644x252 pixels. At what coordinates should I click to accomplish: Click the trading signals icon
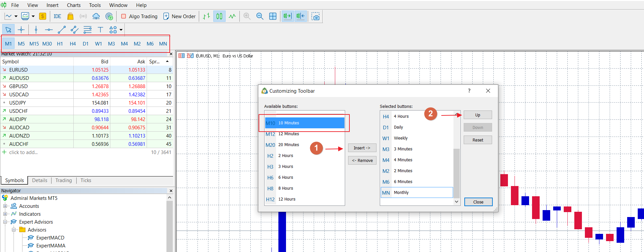[x=83, y=16]
